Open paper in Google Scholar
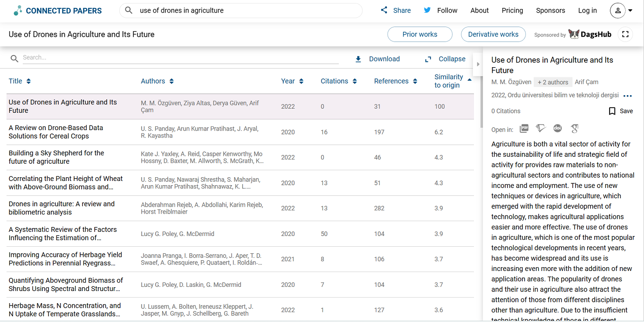 tap(575, 129)
